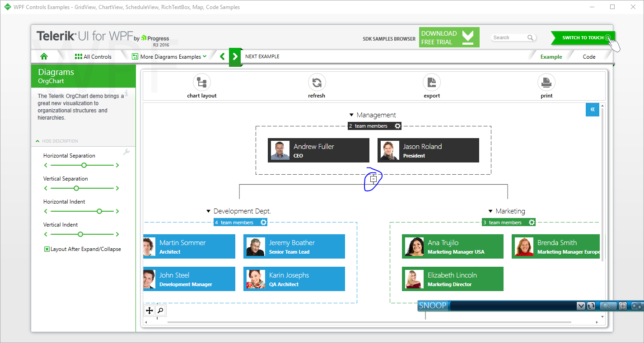This screenshot has height=343, width=644.
Task: Click the Vertical Separation slider thumb
Action: (x=76, y=188)
